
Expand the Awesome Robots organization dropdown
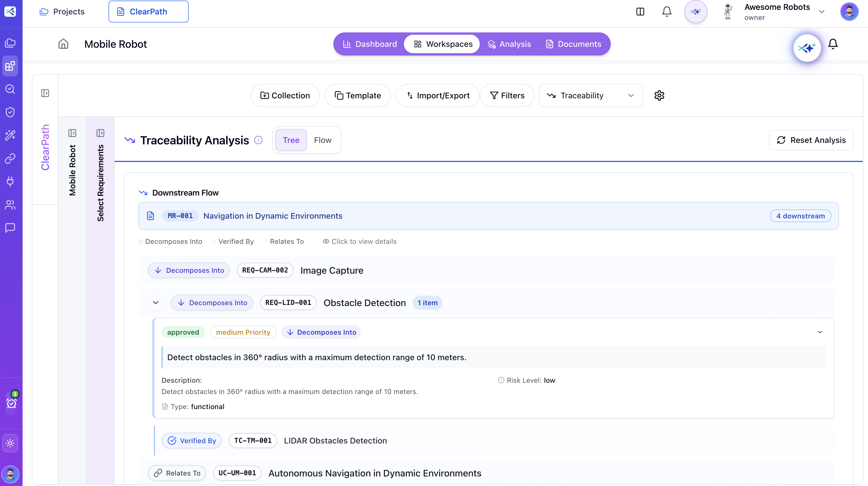coord(821,12)
